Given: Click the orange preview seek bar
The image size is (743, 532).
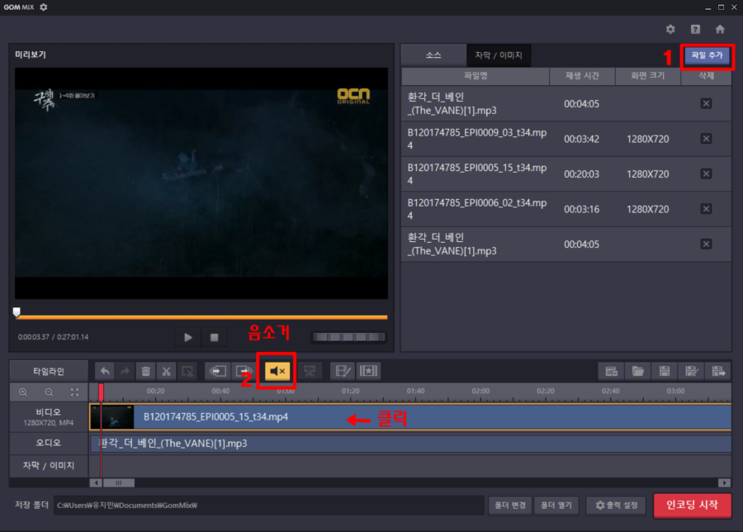Looking at the screenshot, I should [x=202, y=316].
